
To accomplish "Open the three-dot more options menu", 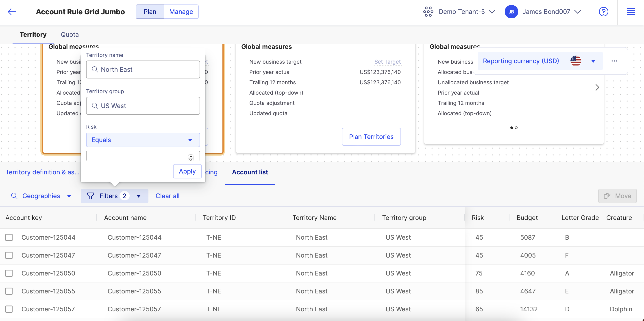I will 614,61.
